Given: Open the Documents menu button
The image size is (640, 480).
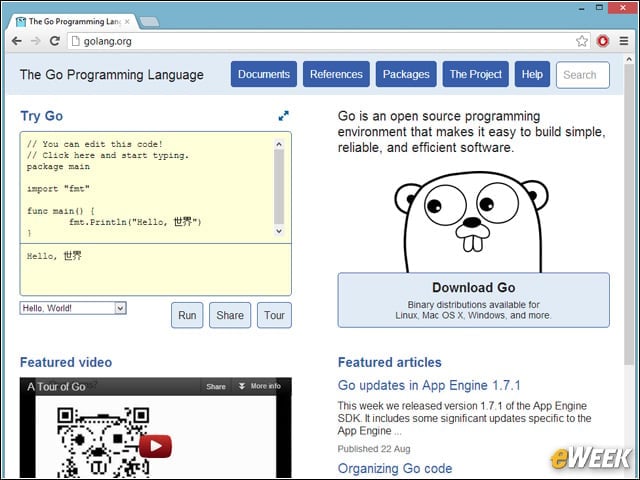Looking at the screenshot, I should point(264,74).
